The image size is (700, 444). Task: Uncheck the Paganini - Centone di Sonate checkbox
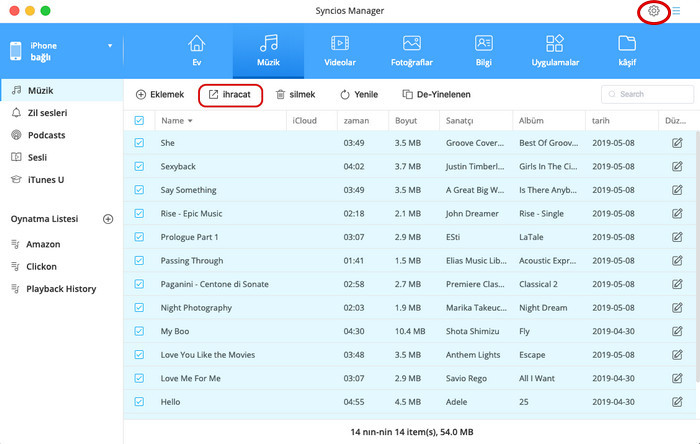click(139, 284)
